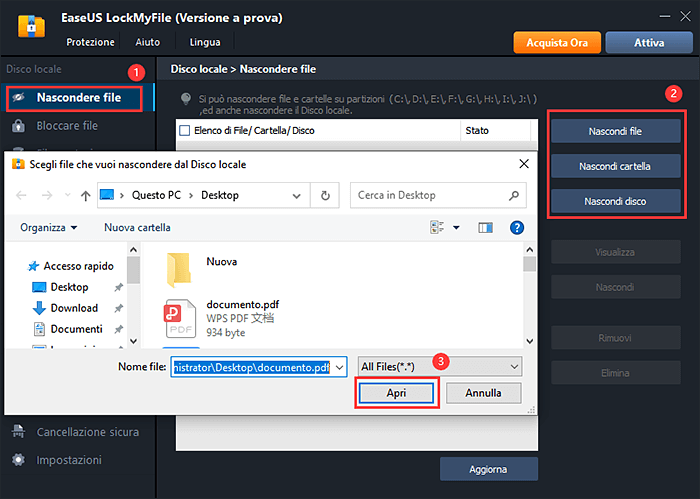The width and height of the screenshot is (700, 499).
Task: Click Nuova cartella in dialog toolbar
Action: [137, 228]
